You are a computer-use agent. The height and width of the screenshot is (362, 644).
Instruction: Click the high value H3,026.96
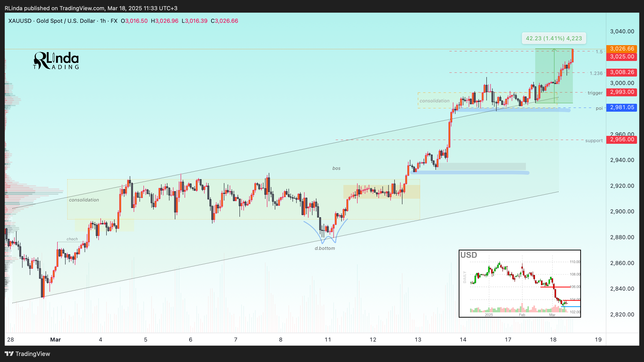165,21
